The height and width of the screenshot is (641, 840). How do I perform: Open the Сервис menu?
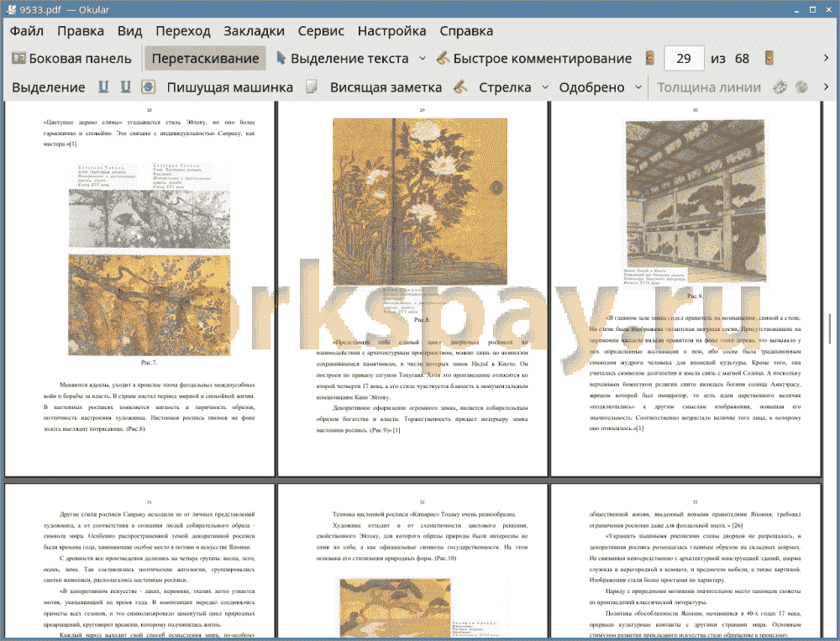click(321, 31)
